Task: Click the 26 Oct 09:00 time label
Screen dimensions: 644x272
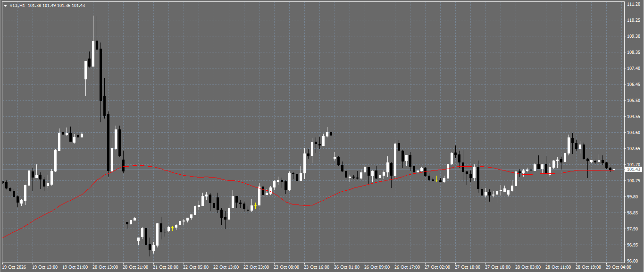Action: [377, 267]
